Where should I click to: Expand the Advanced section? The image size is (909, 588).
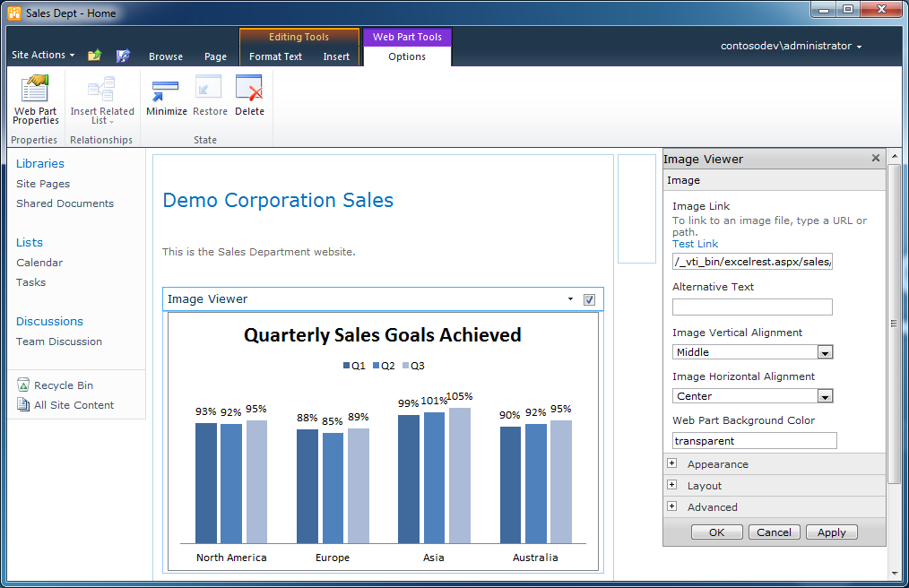point(671,506)
